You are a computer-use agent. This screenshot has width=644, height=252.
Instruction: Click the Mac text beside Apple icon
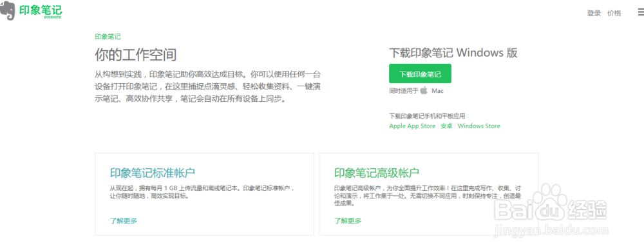437,91
